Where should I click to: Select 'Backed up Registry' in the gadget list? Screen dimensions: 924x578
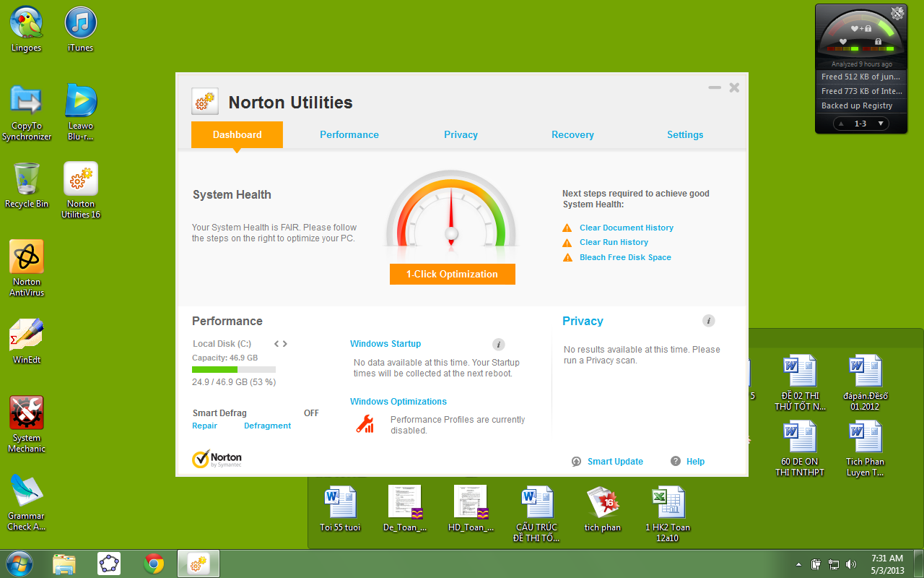click(859, 105)
